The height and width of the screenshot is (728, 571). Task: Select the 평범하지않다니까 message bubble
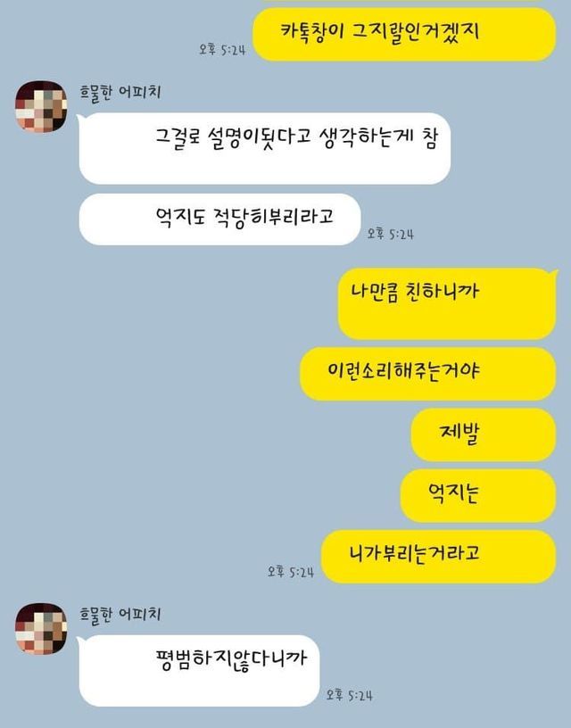pos(199,671)
